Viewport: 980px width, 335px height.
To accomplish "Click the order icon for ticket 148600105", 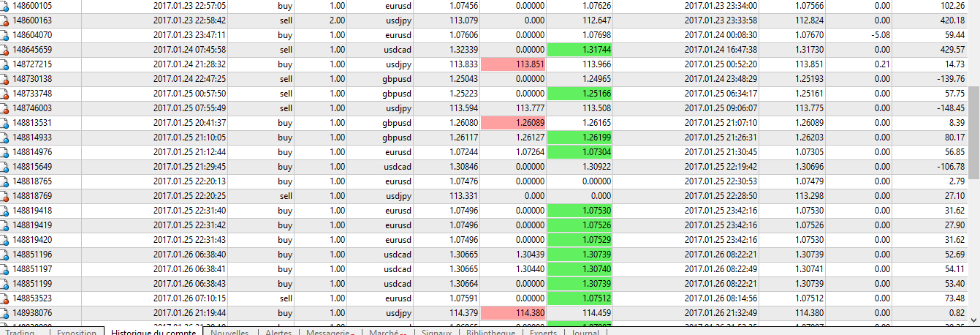I will click(x=5, y=6).
